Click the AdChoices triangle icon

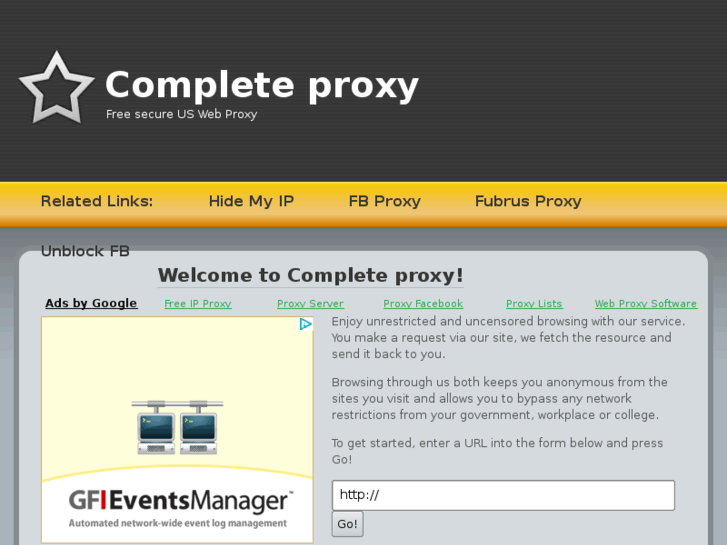point(305,324)
